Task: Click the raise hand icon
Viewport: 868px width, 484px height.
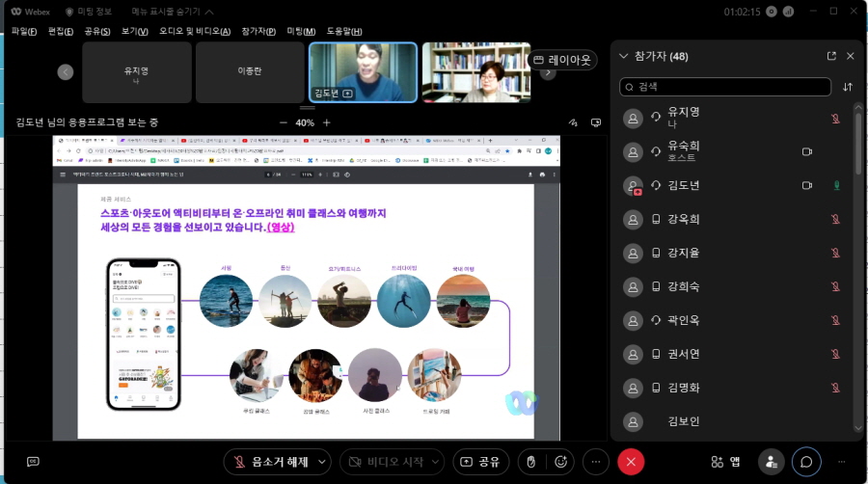Action: tap(530, 462)
